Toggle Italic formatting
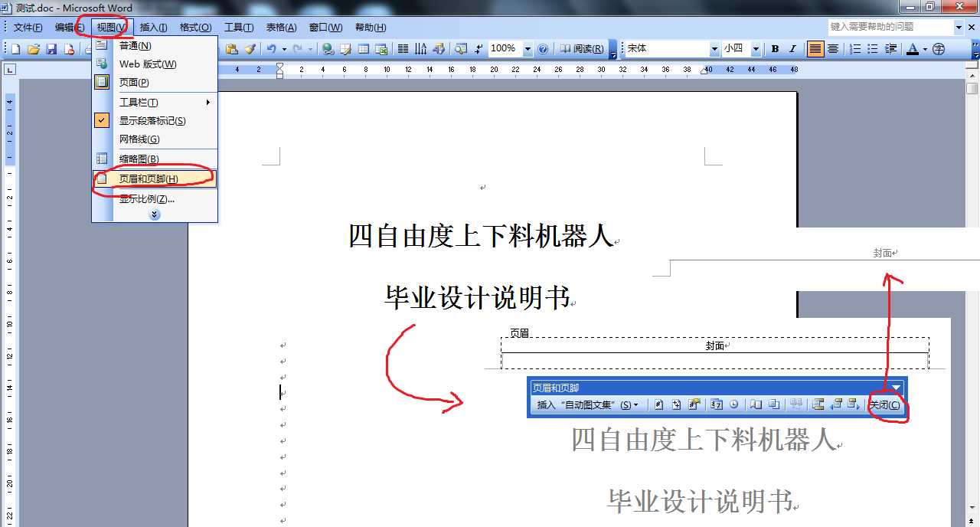 792,49
